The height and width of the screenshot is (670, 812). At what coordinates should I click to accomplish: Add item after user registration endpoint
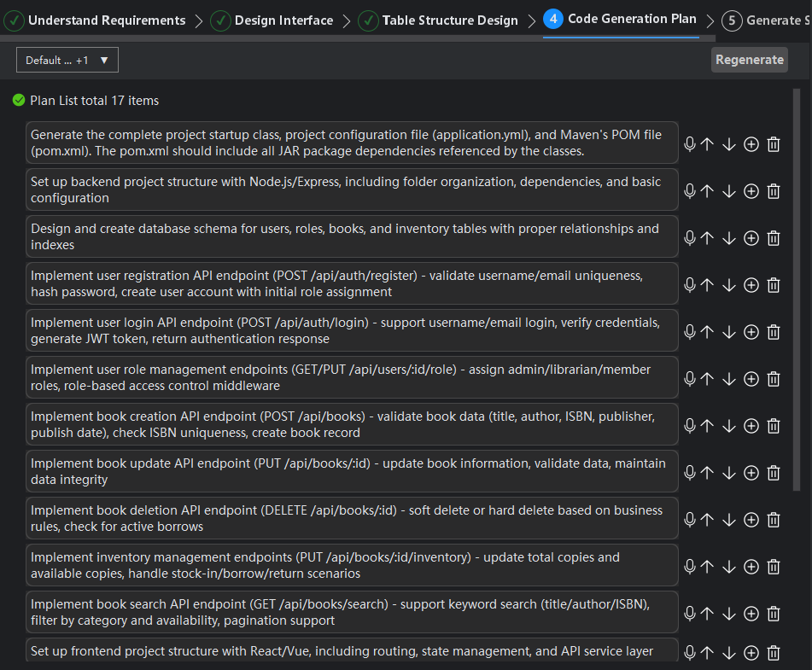[751, 285]
